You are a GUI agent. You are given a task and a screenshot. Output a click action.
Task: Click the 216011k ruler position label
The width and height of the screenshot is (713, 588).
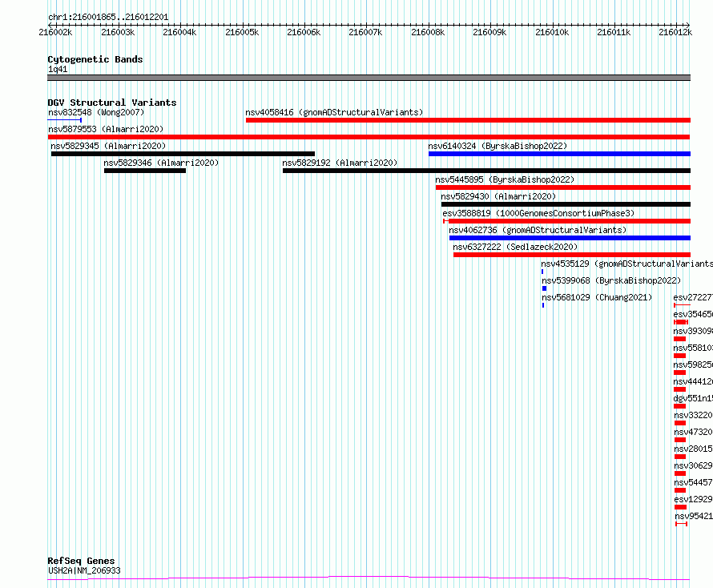click(614, 32)
